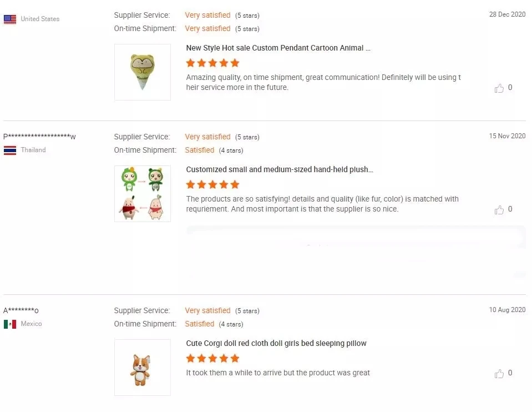Open Cute Corgi doll product link
Image resolution: width=532 pixels, height=412 pixels.
[276, 344]
